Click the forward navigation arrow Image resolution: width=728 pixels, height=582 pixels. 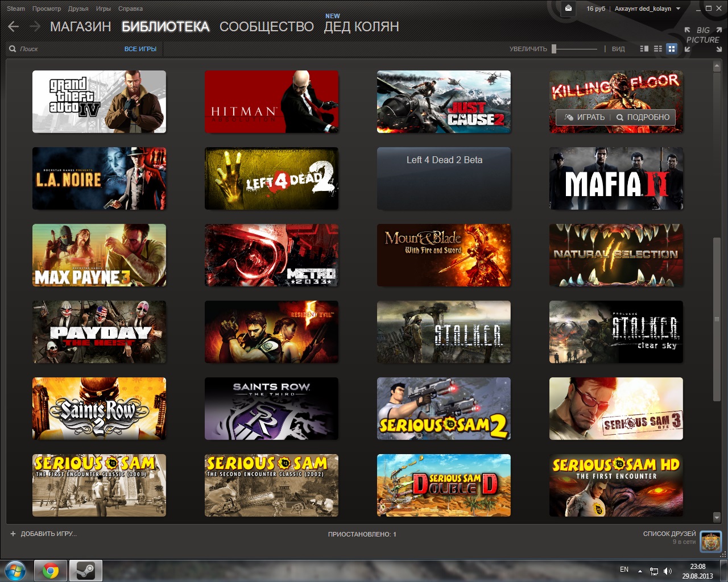click(x=35, y=26)
